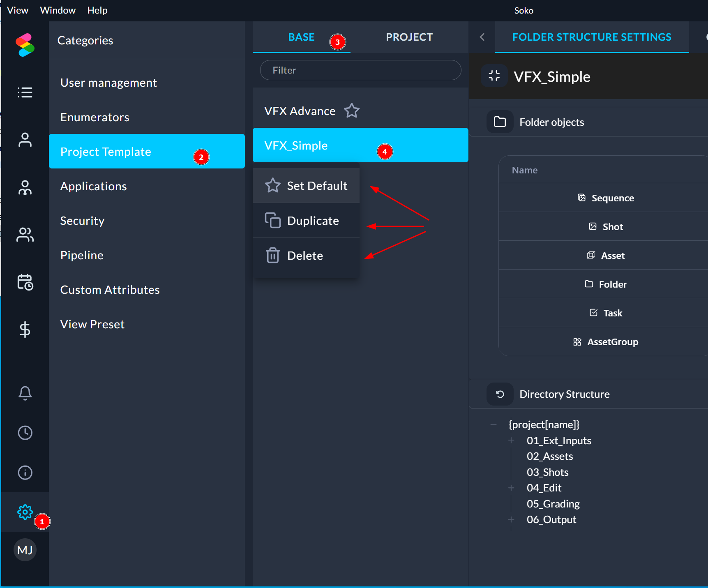Switch to the BASE tab
Viewport: 708px width, 588px height.
(302, 37)
